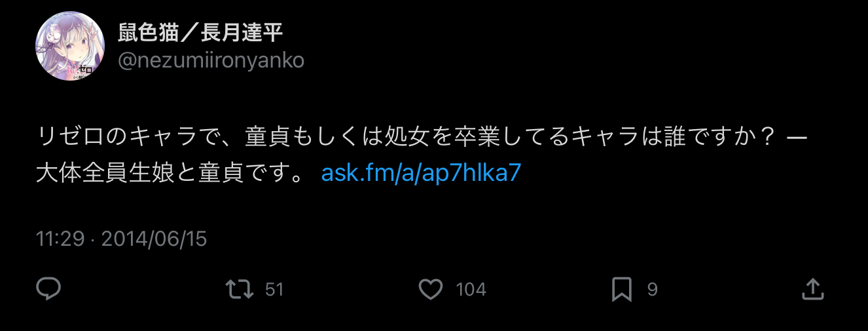Bookmark this tweet with the bookmark icon
Viewport: 868px width, 331px height.
coord(621,289)
